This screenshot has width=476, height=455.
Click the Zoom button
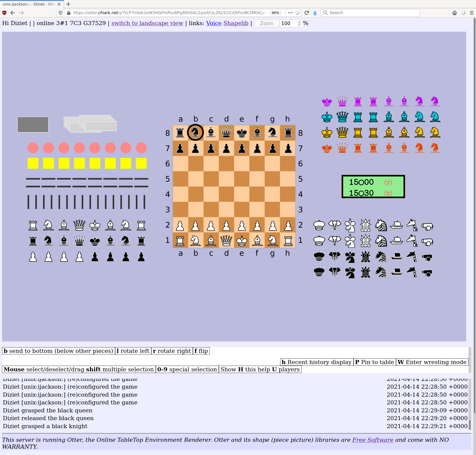click(266, 23)
